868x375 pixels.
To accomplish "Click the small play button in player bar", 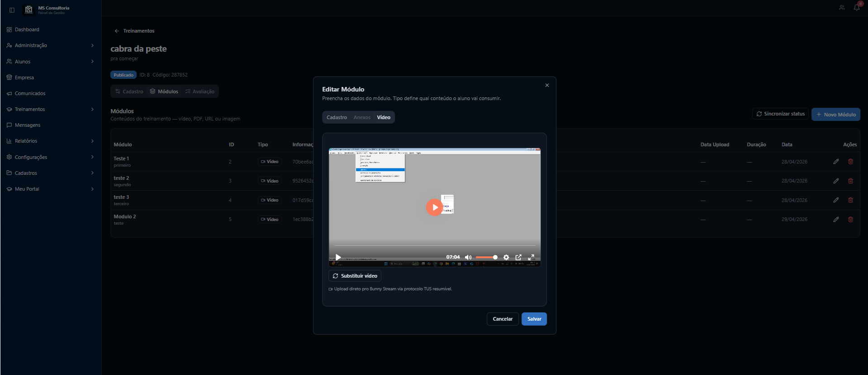I will (338, 257).
